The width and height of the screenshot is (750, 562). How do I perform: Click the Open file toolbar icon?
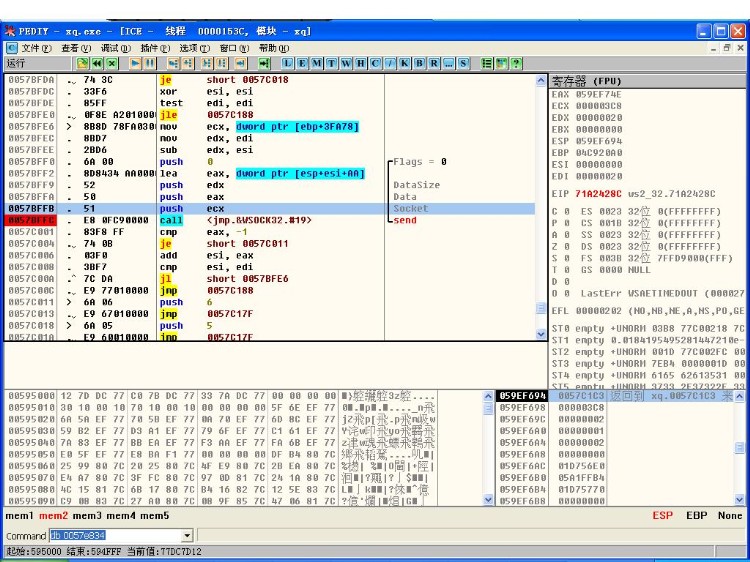82,63
